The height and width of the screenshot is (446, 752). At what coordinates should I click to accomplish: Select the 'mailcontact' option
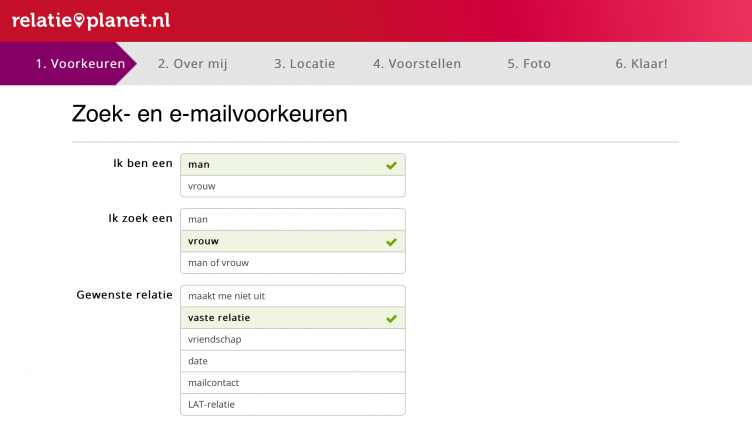293,383
